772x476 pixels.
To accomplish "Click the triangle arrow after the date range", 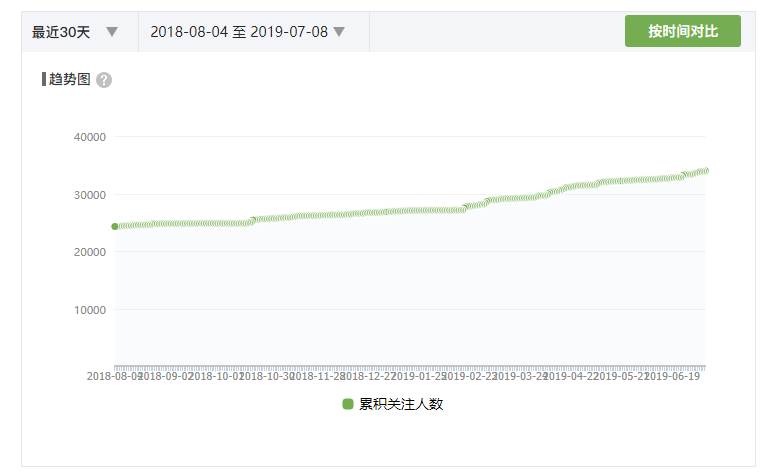I will click(x=339, y=32).
